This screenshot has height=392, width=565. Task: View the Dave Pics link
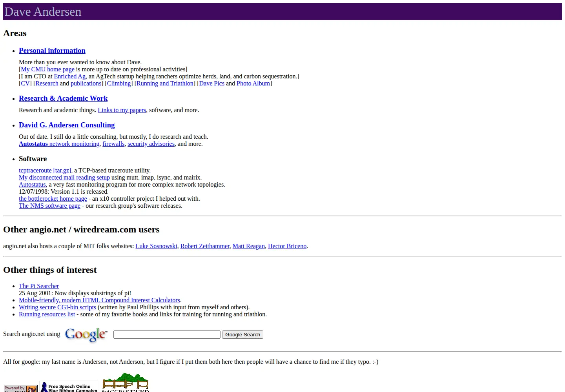(x=211, y=83)
